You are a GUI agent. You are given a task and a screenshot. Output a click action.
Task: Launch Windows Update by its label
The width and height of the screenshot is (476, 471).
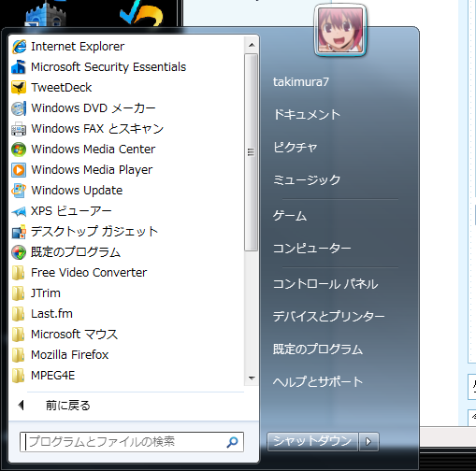[77, 191]
